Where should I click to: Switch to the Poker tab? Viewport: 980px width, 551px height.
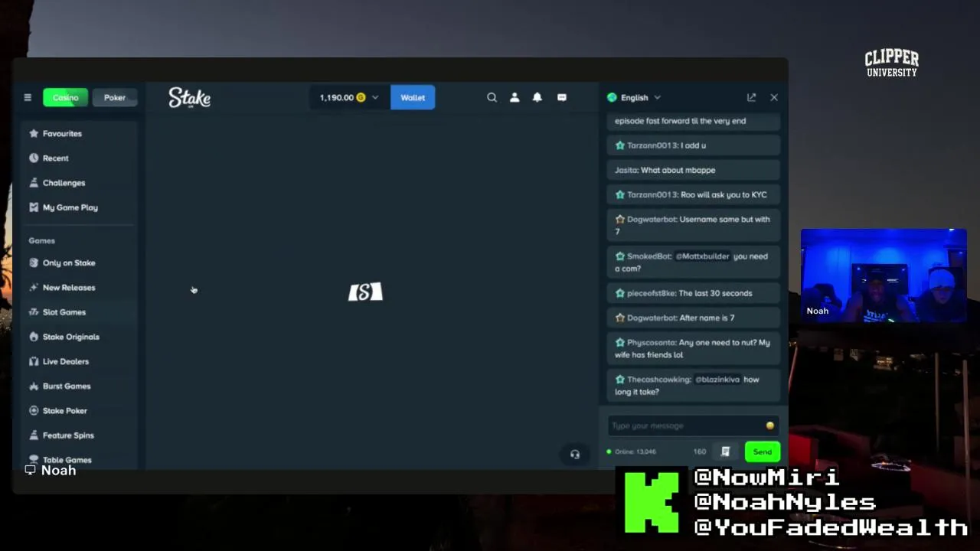pyautogui.click(x=115, y=97)
